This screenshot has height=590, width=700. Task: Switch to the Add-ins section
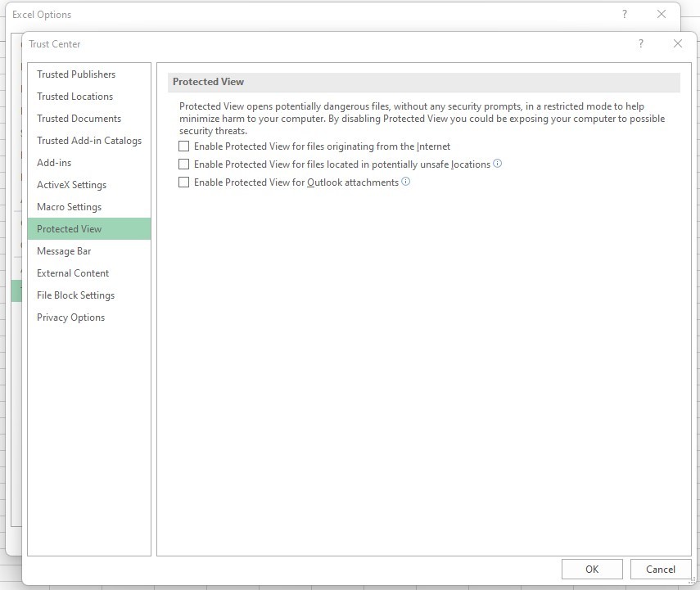[x=89, y=163]
